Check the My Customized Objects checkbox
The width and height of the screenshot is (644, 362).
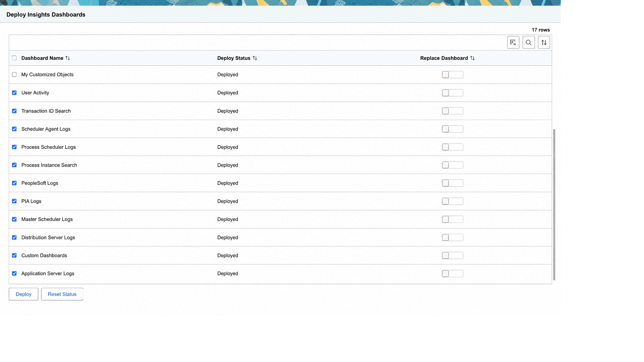coord(14,74)
